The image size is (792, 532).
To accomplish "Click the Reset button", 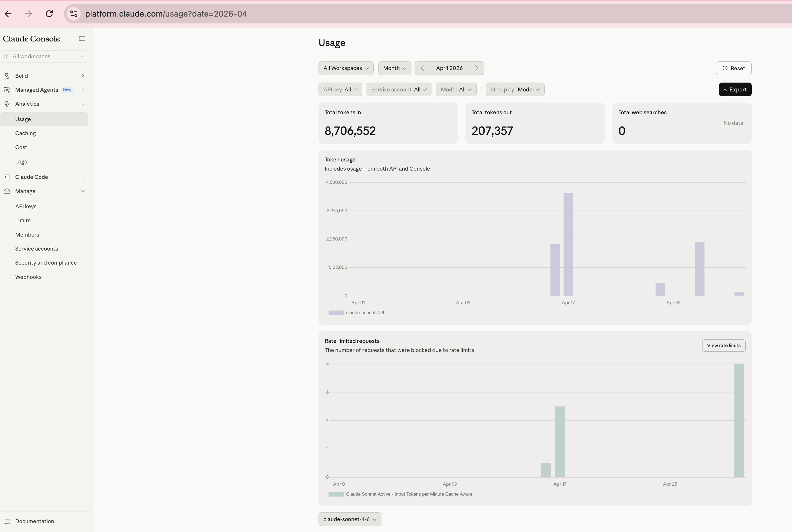I will pos(734,68).
